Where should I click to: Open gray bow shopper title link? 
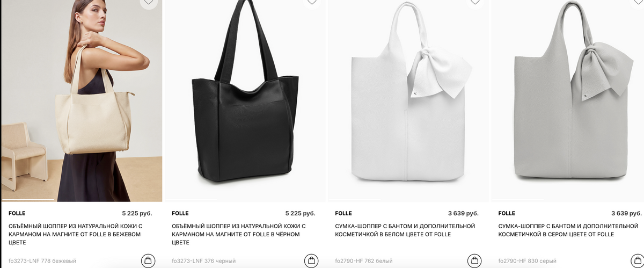tap(568, 230)
